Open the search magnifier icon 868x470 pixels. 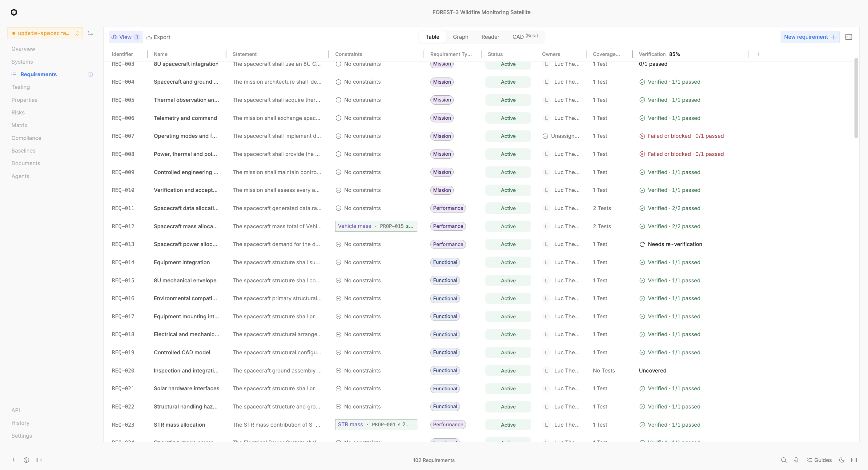tap(783, 460)
